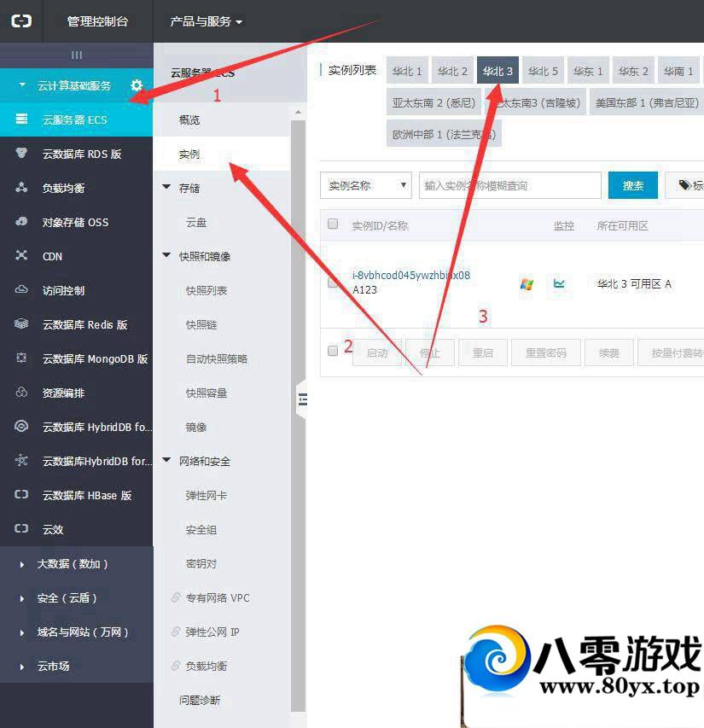Click the 云数据库 RDS 版 icon
This screenshot has width=704, height=728.
(x=21, y=154)
